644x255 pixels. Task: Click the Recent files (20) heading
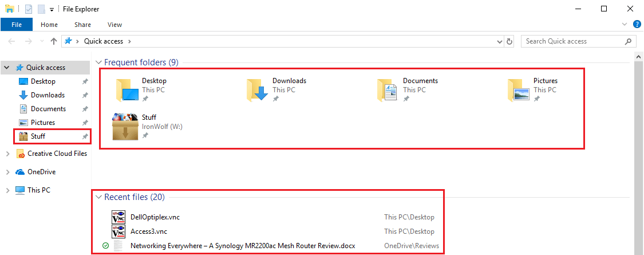pyautogui.click(x=135, y=198)
